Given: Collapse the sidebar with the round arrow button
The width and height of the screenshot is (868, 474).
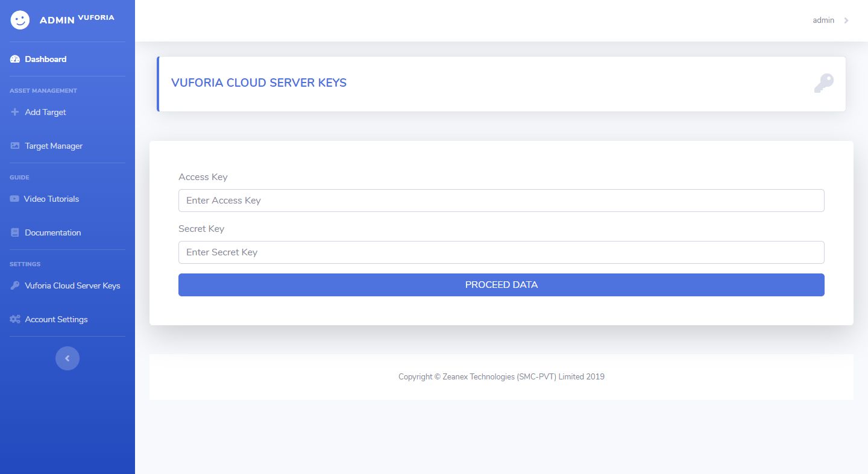Looking at the screenshot, I should (x=68, y=358).
